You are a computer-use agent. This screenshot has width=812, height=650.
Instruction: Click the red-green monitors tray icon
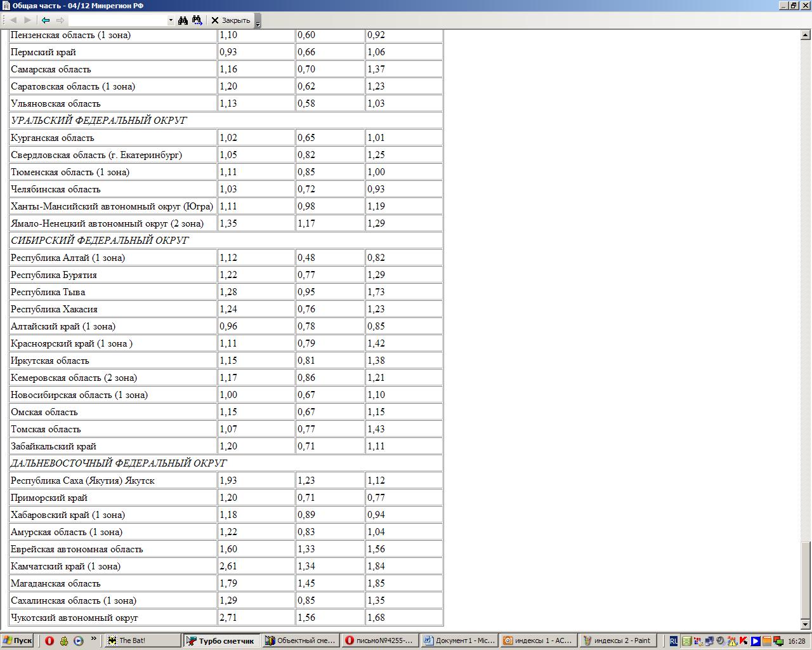[778, 641]
